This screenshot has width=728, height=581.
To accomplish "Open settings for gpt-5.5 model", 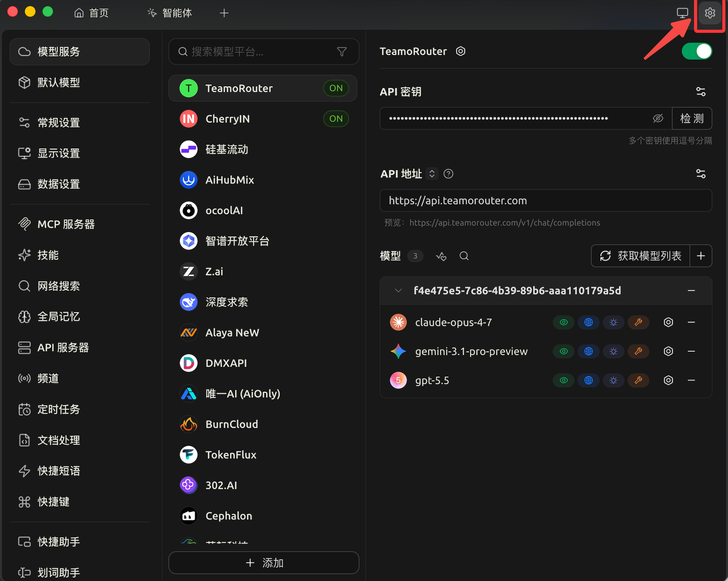I will [668, 380].
